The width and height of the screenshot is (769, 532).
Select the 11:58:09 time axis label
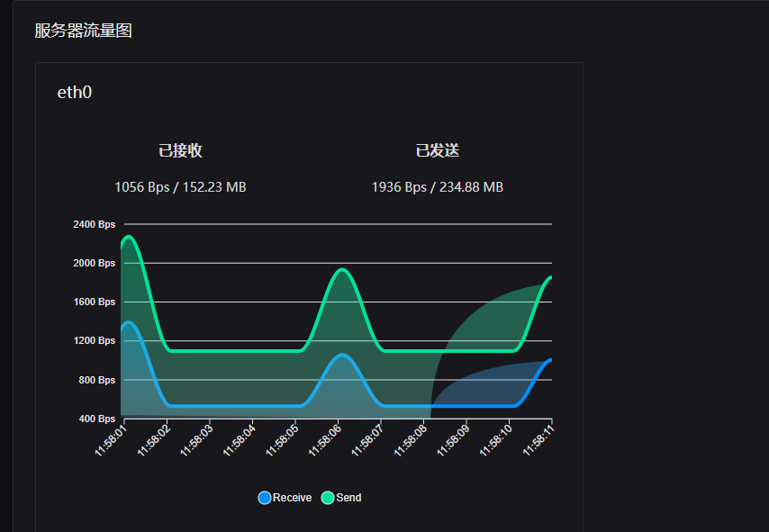pos(453,441)
